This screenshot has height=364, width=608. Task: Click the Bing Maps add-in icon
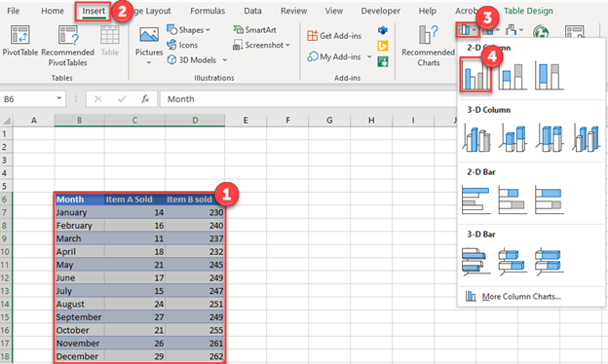coord(383,46)
